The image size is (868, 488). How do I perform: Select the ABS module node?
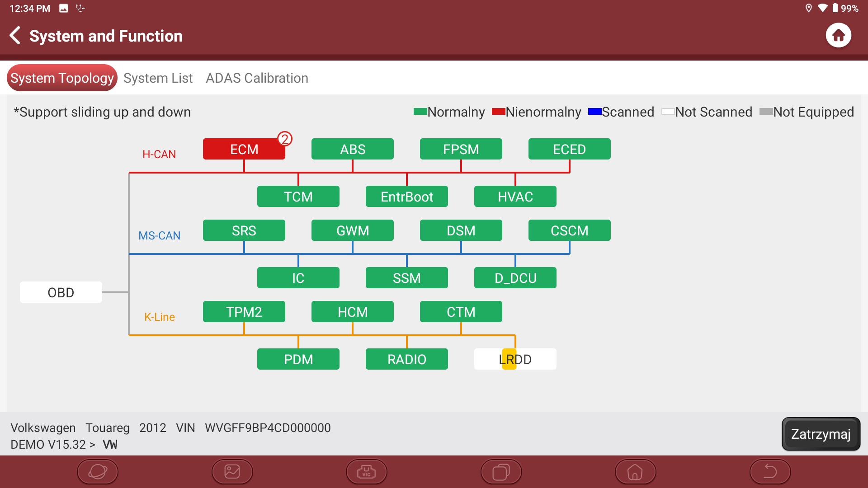pyautogui.click(x=352, y=149)
